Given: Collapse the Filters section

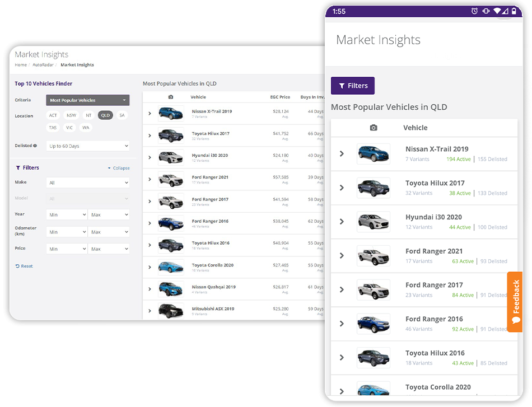Looking at the screenshot, I should coord(119,168).
